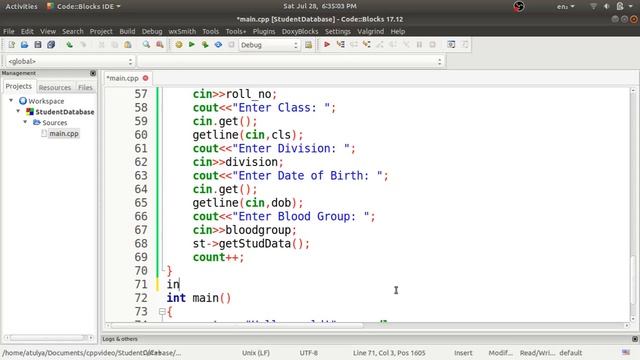640x360 pixels.
Task: Open the Tools menu
Action: [x=211, y=31]
